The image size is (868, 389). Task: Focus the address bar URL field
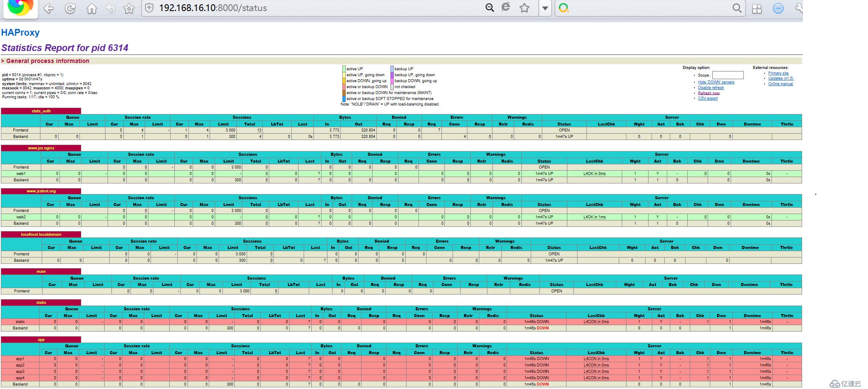click(319, 8)
